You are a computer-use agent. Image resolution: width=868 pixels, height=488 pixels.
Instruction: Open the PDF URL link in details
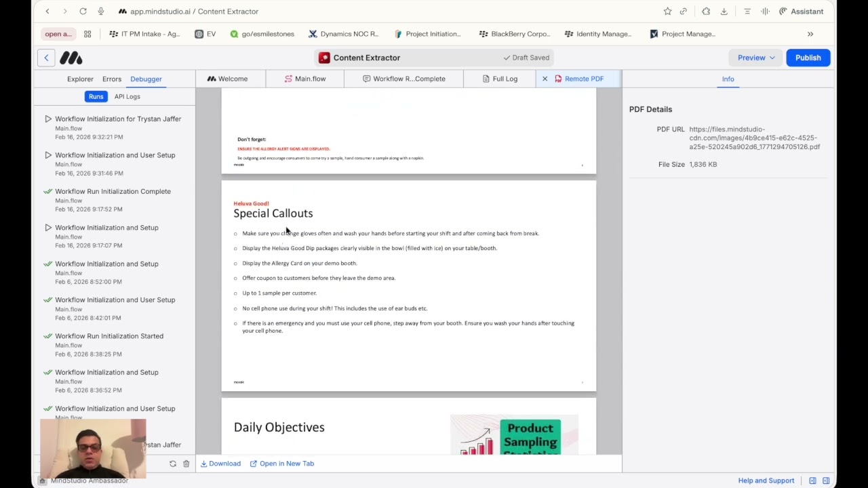(x=754, y=138)
